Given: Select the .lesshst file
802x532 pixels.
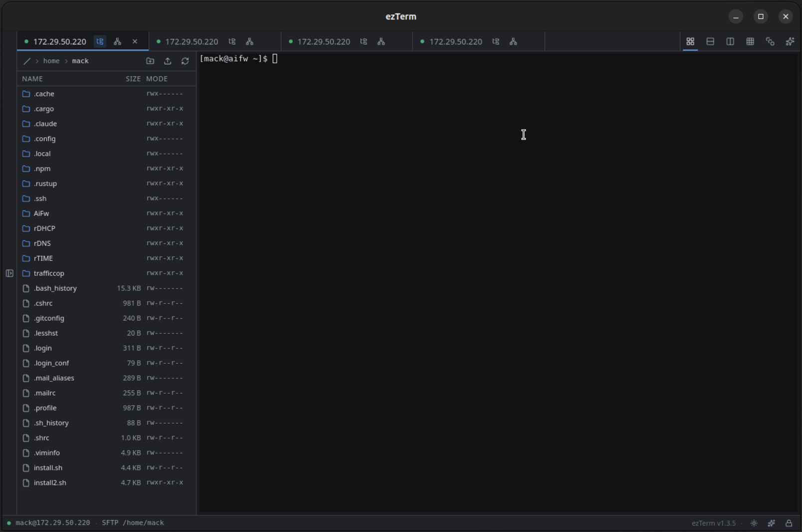Looking at the screenshot, I should [x=107, y=333].
